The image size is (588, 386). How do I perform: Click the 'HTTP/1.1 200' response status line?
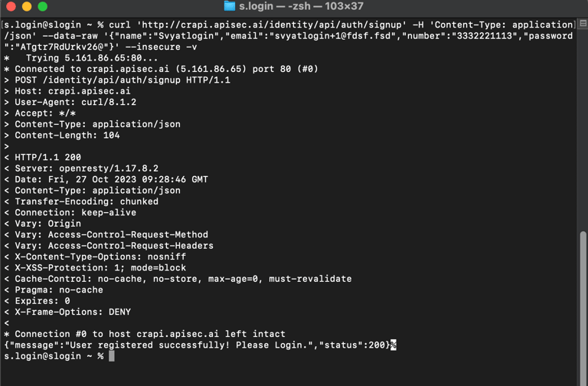coord(47,157)
